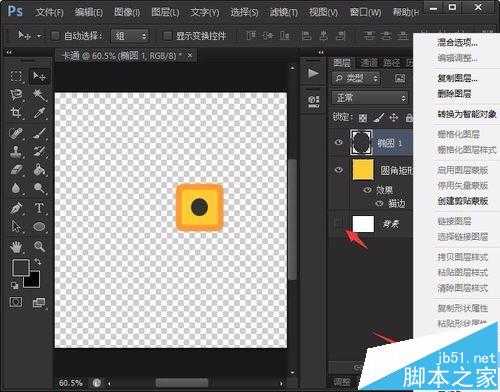The image size is (500, 392).
Task: Select the History Brush tool
Action: coord(39,152)
